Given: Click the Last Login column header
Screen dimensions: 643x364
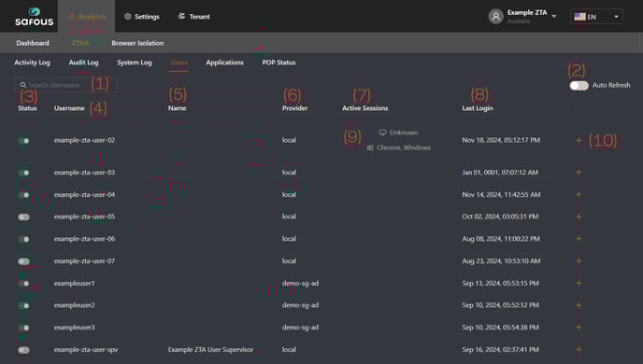Looking at the screenshot, I should click(478, 108).
